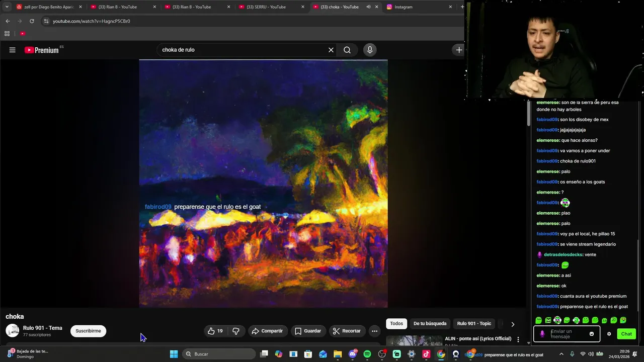Open the YouTube bookmark shortcut
The width and height of the screenshot is (644, 362).
[23, 34]
